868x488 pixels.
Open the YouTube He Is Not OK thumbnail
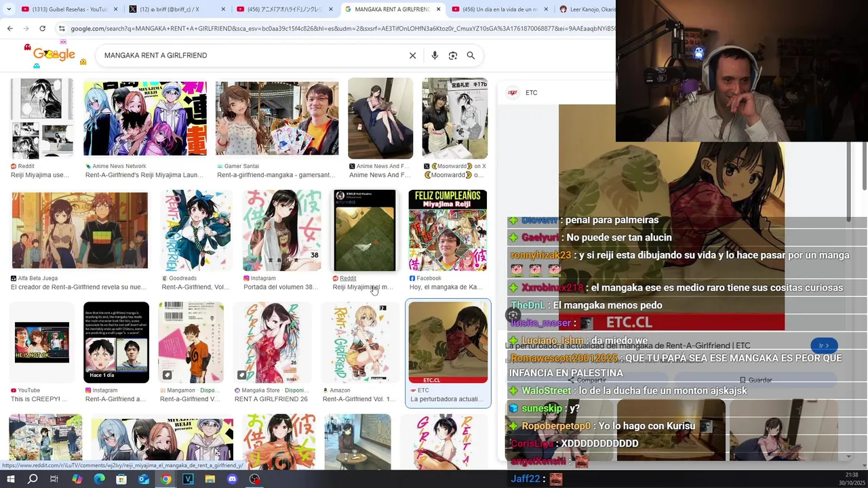[x=42, y=343]
